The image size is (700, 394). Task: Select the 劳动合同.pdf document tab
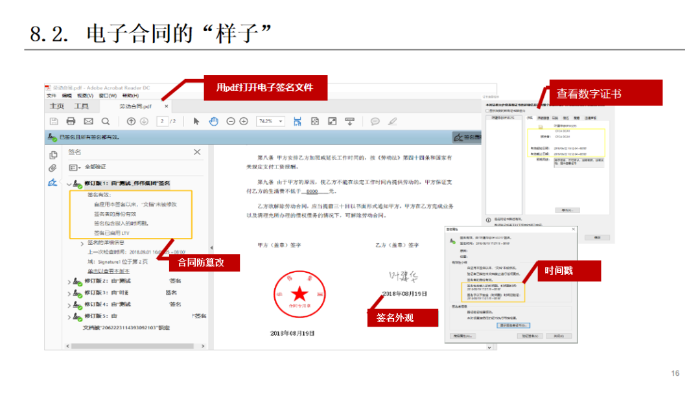[x=135, y=106]
